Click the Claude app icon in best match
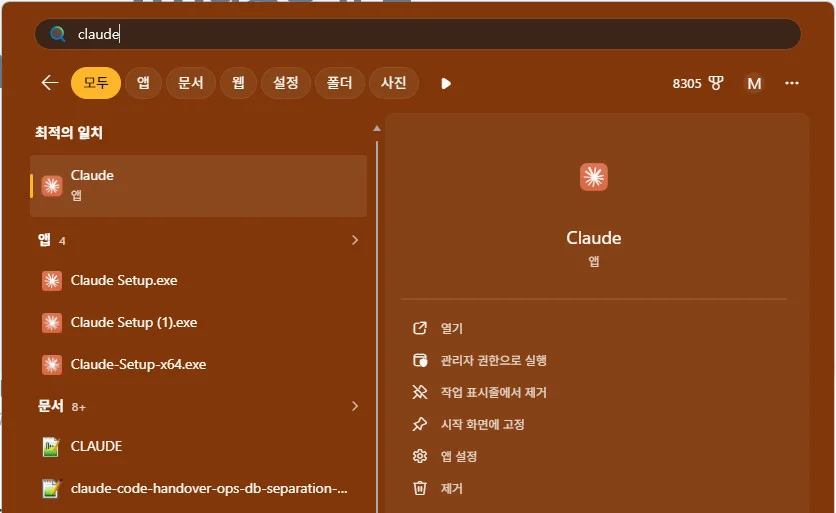Image resolution: width=836 pixels, height=513 pixels. (52, 186)
